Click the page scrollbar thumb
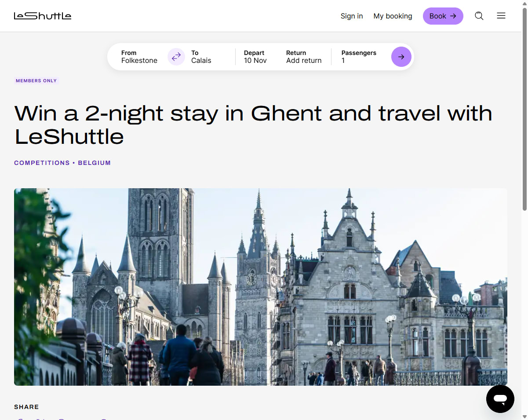Screen dimensions: 528x420 tap(524, 109)
